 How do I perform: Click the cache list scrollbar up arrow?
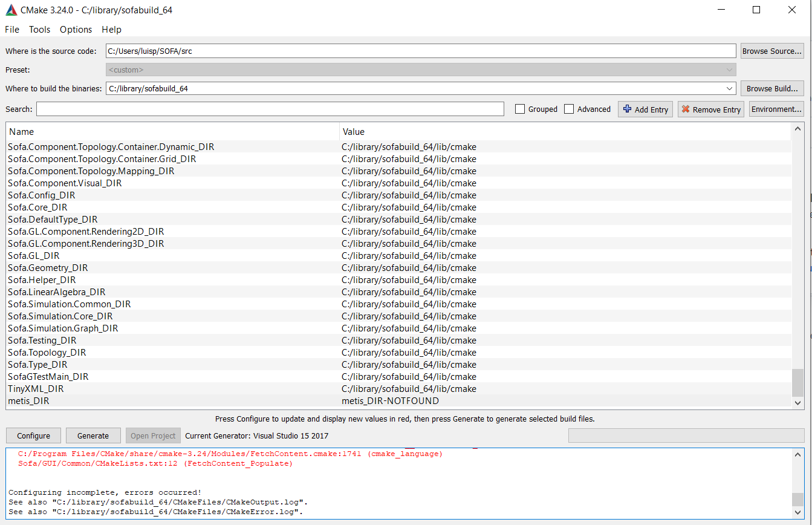tap(798, 129)
